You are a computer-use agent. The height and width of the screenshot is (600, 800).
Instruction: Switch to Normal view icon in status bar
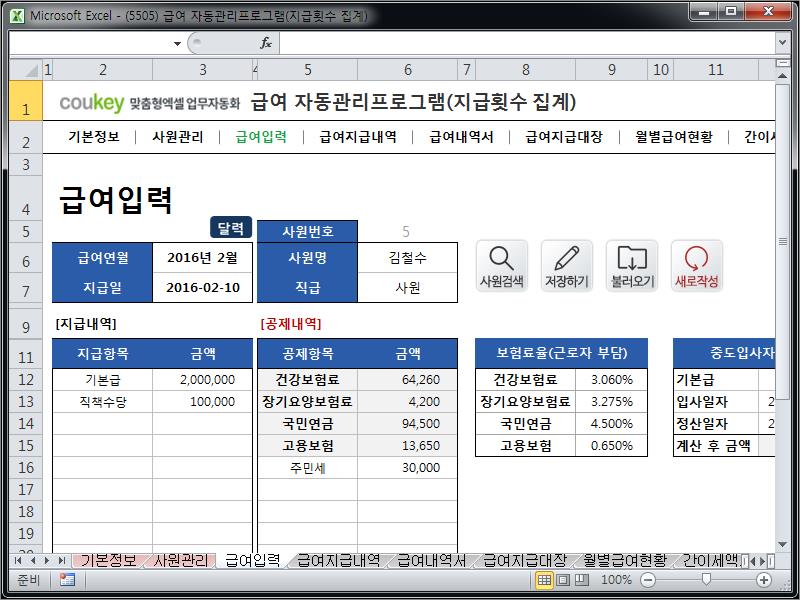544,580
